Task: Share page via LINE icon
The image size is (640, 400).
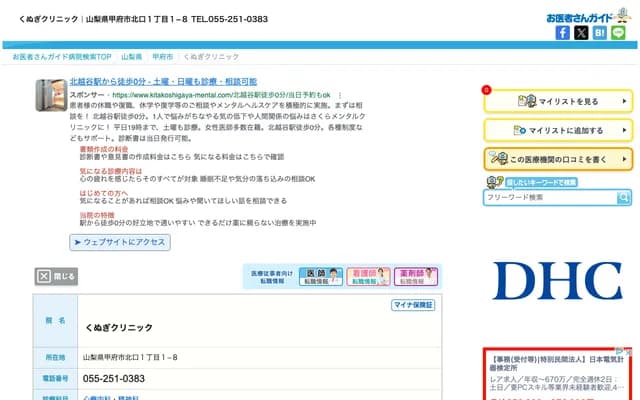Action: pos(618,33)
